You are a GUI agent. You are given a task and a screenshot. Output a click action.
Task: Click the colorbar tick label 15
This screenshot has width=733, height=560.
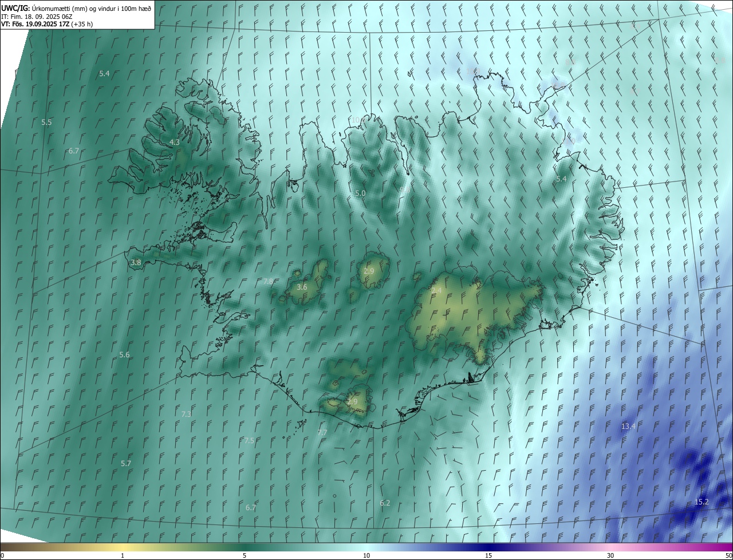[x=488, y=555]
